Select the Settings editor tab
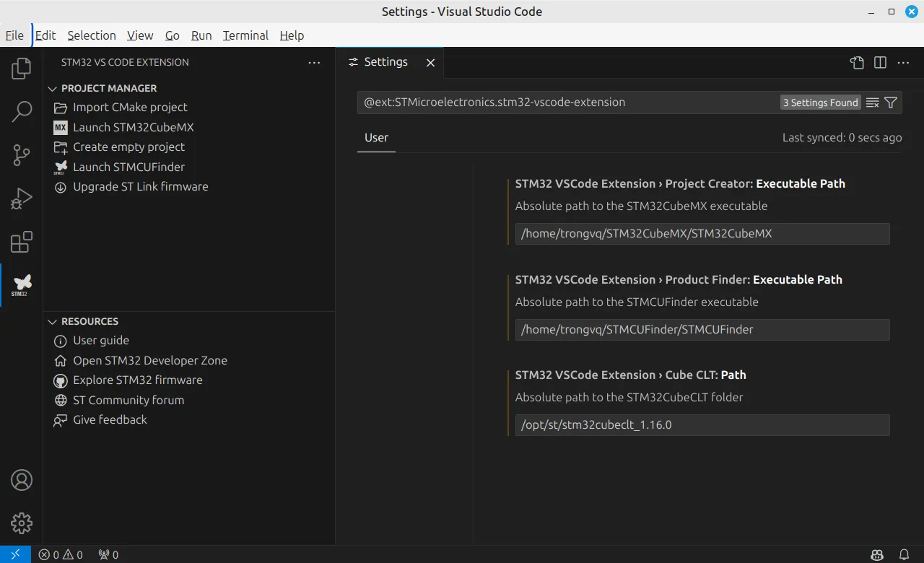The image size is (924, 563). (390, 63)
